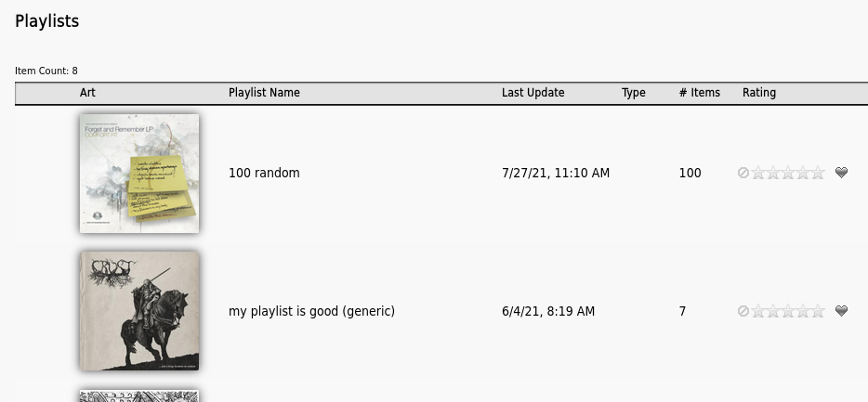Rate my playlist is good (generic) two stars
Viewport: 868px width, 402px height.
[772, 311]
